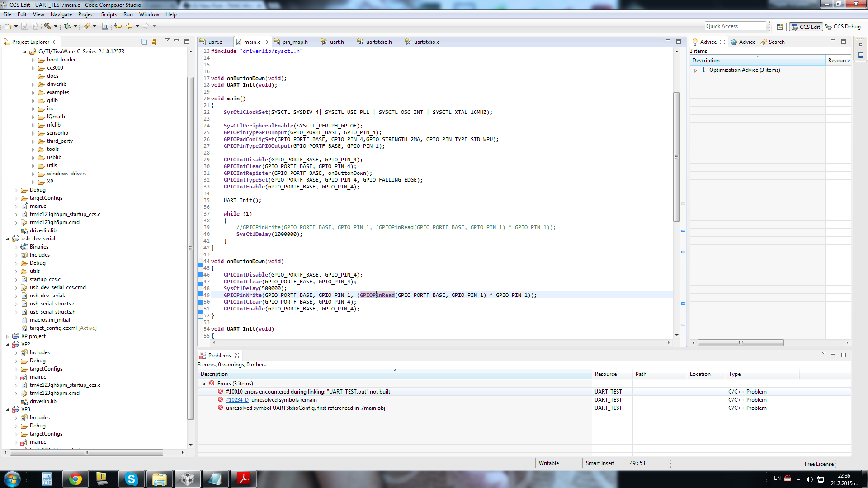The image size is (868, 488).
Task: Select usb_dev_serial.c in Project Explorer
Action: pos(48,296)
